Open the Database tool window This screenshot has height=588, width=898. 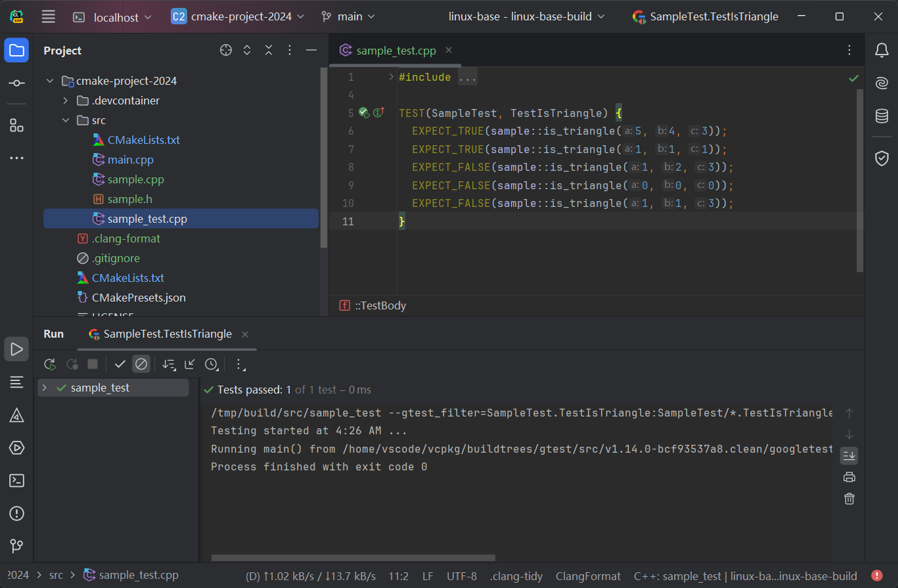coord(882,116)
